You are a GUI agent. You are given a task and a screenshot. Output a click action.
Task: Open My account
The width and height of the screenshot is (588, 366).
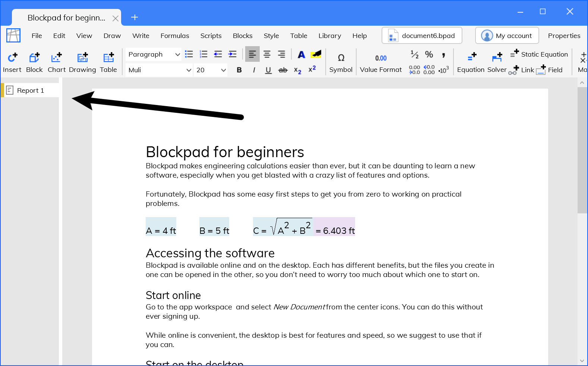tap(507, 36)
